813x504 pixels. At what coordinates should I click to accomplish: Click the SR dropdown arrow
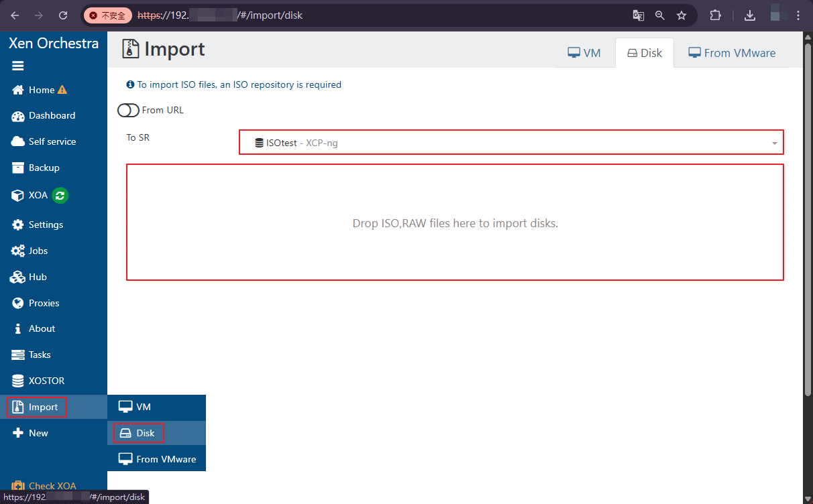(775, 143)
